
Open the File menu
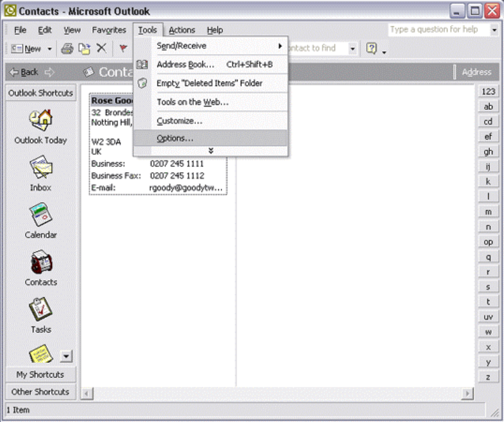pyautogui.click(x=21, y=30)
